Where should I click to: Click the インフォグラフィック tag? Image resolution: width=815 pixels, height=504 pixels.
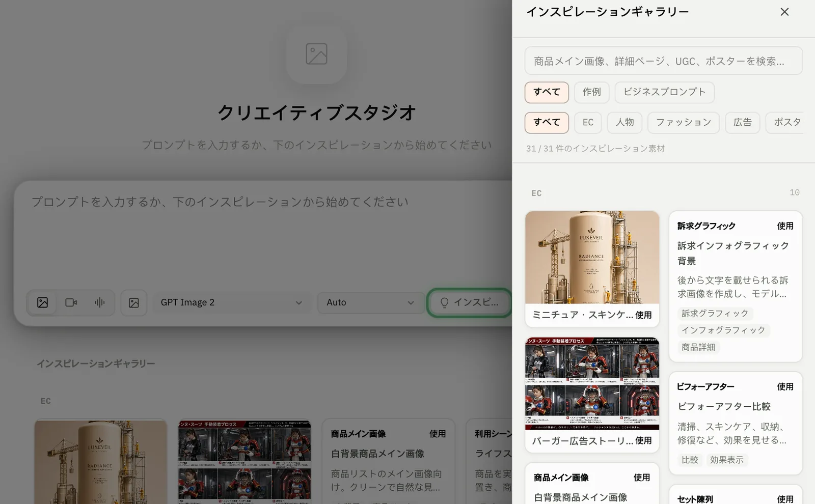coord(723,330)
